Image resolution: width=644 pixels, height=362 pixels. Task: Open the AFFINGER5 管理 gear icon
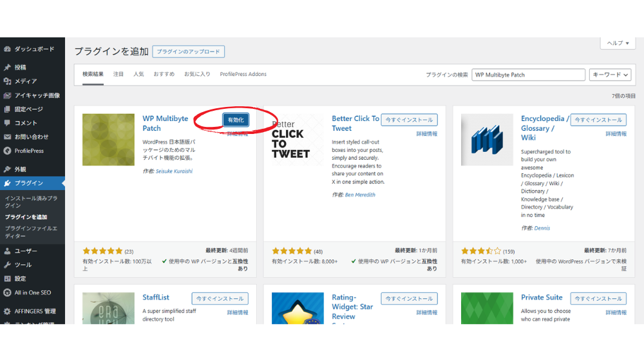click(x=7, y=312)
